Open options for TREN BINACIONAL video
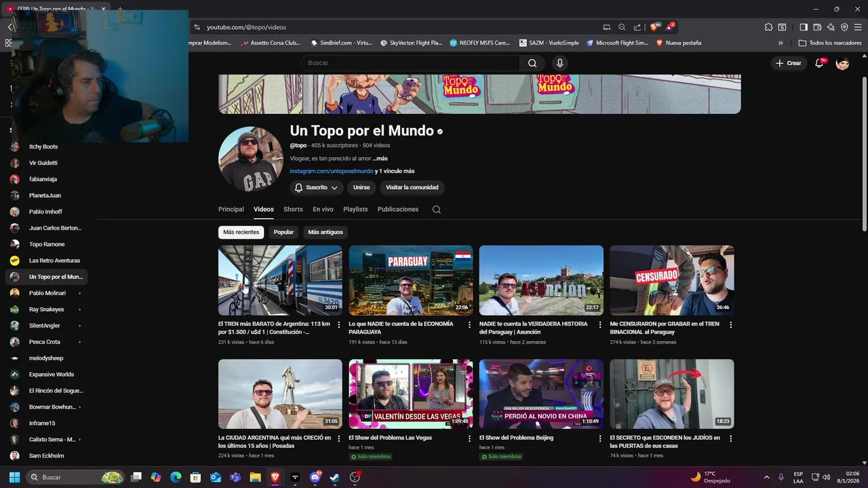This screenshot has width=868, height=488. [x=730, y=325]
